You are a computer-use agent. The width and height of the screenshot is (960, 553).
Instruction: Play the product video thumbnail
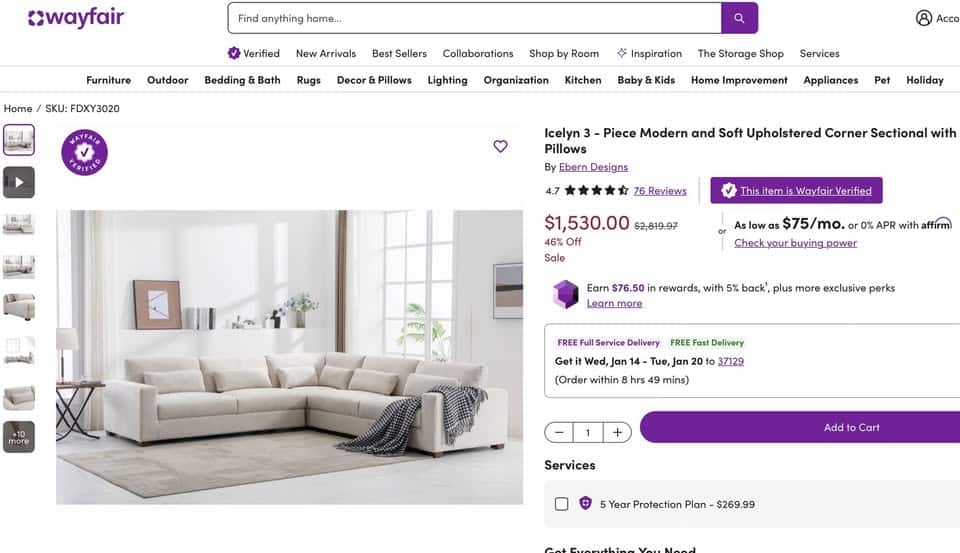coord(19,182)
